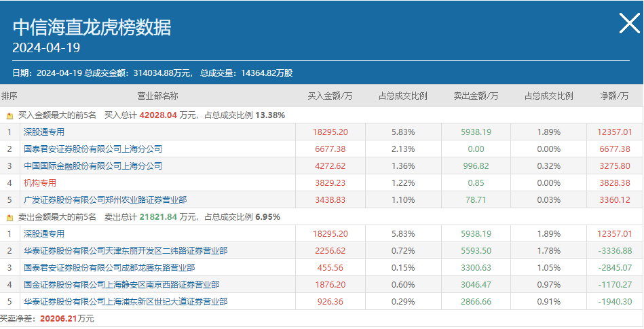This screenshot has width=644, height=329.
Task: Click the 0.85 sell amount cell
Action: click(x=476, y=182)
